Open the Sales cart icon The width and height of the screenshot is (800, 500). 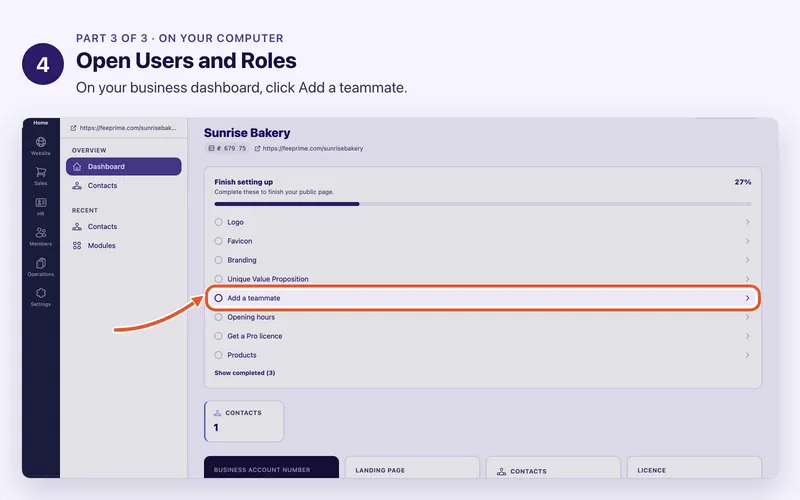pyautogui.click(x=41, y=172)
